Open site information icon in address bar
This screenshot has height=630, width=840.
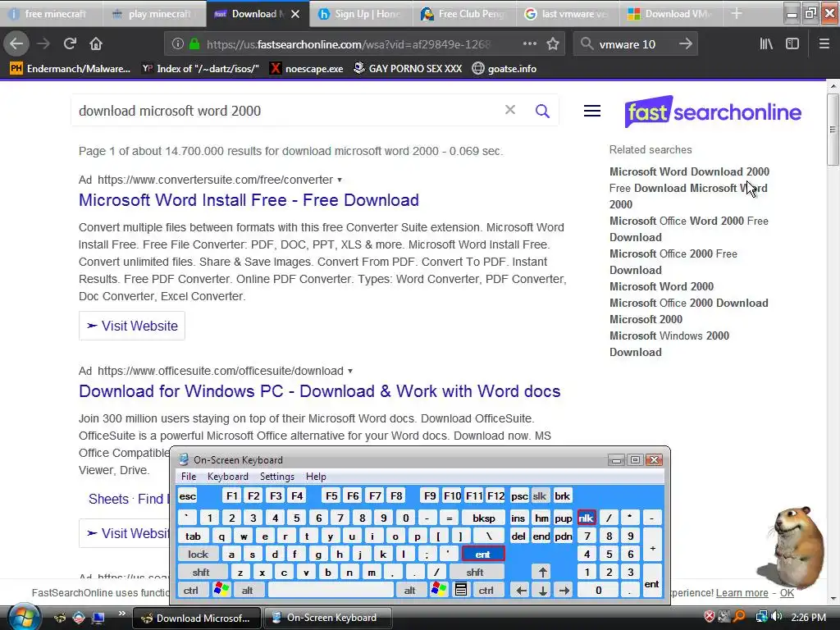178,44
